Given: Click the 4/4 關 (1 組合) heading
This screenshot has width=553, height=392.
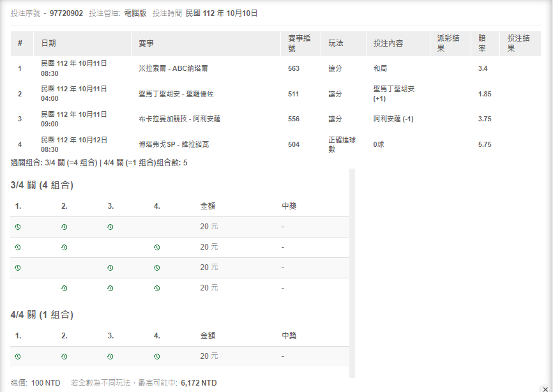Looking at the screenshot, I should point(42,315).
